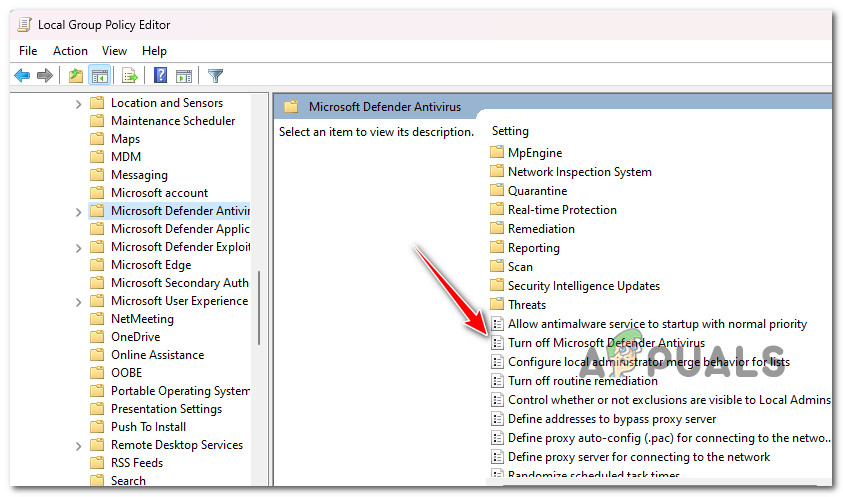The image size is (843, 497).
Task: Click the Up one level folder icon
Action: [76, 76]
